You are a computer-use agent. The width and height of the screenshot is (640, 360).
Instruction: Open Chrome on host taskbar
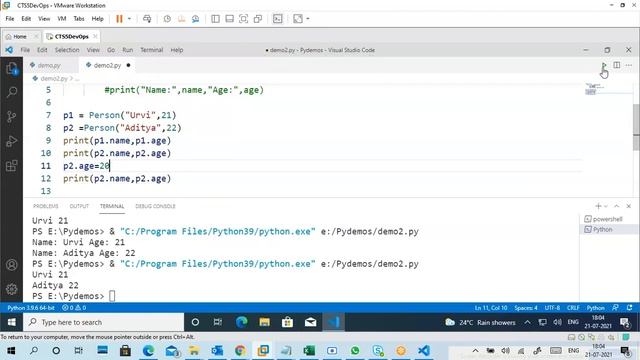pyautogui.click(x=240, y=351)
